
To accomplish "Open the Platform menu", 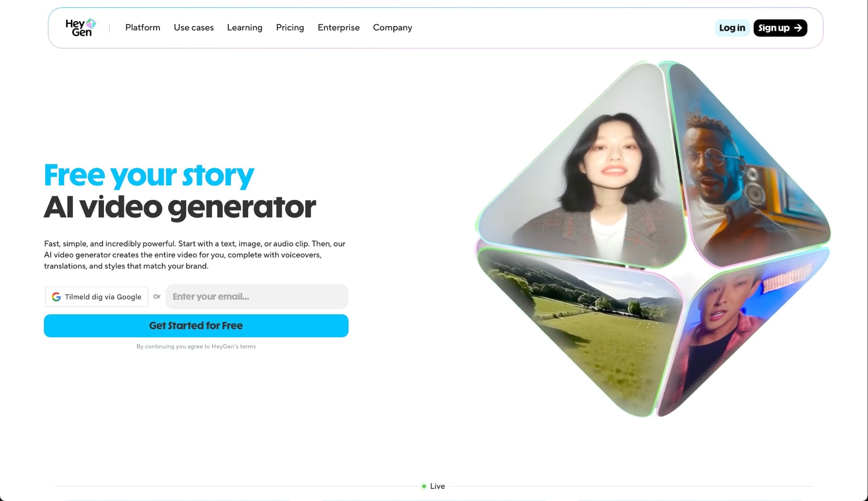I will point(142,28).
